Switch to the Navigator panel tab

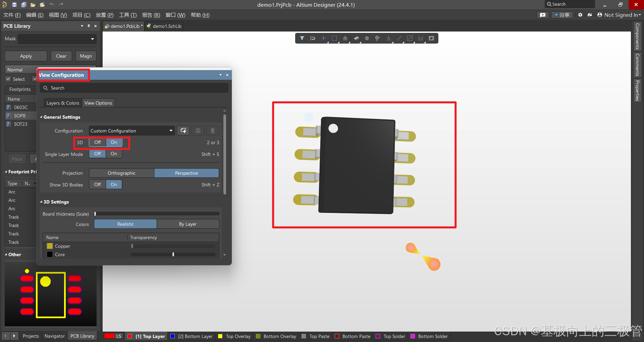55,336
